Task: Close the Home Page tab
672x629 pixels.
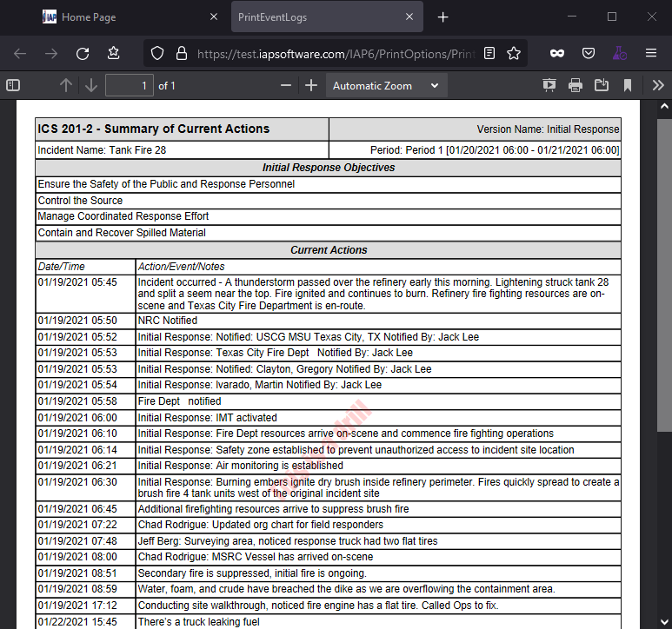Action: click(x=214, y=17)
